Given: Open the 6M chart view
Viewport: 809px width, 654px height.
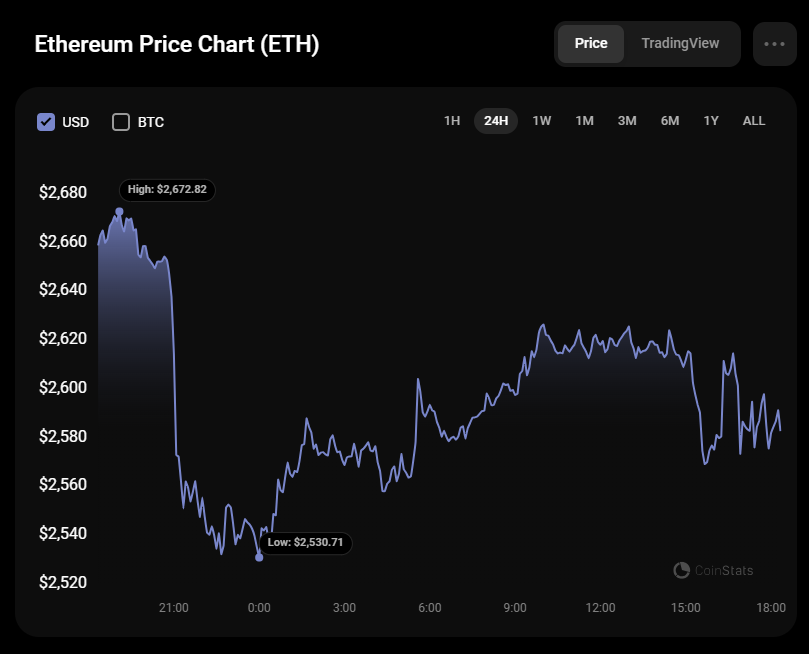Looking at the screenshot, I should click(669, 120).
